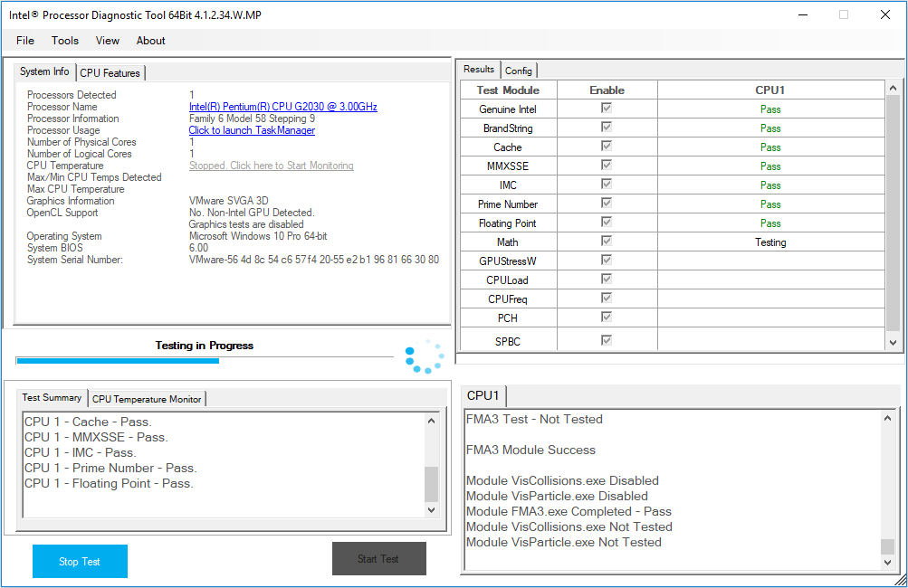This screenshot has height=588, width=908.
Task: Select the Results tab
Action: pos(479,69)
